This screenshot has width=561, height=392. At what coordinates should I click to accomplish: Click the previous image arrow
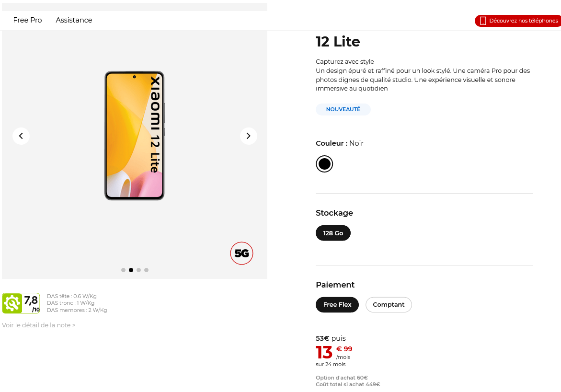[x=21, y=136]
